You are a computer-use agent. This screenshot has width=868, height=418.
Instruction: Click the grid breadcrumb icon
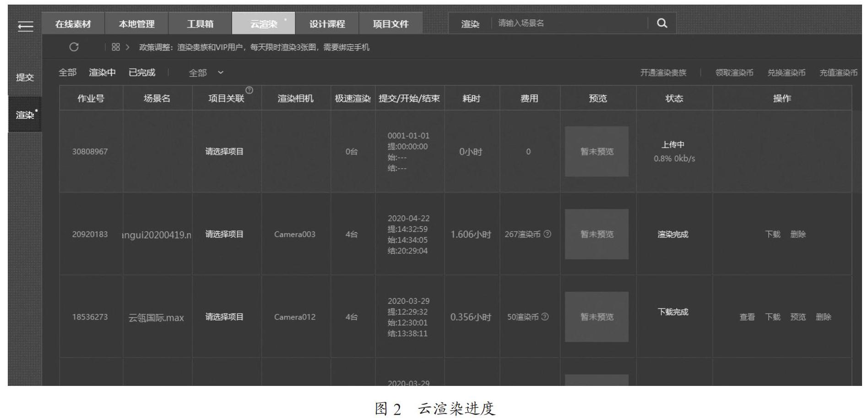tap(116, 47)
